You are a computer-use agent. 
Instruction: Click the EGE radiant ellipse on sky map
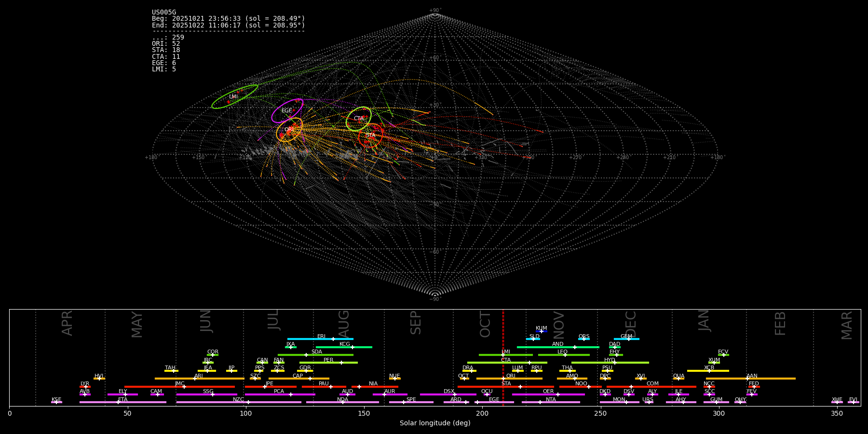(x=287, y=111)
